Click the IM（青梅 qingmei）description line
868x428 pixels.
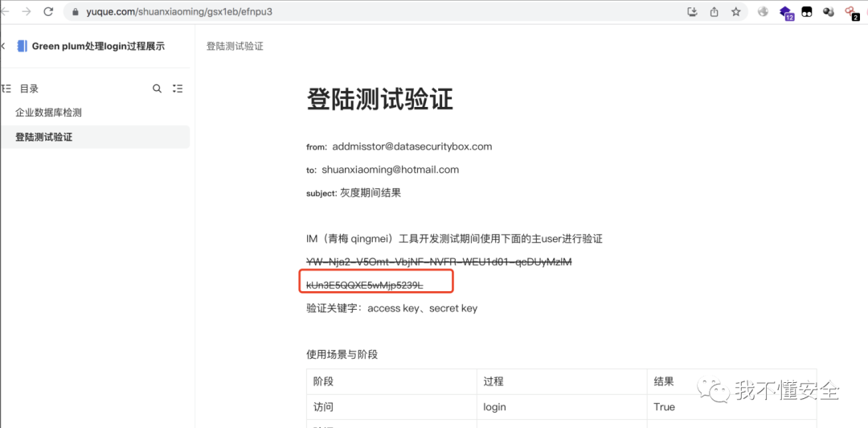coord(454,239)
